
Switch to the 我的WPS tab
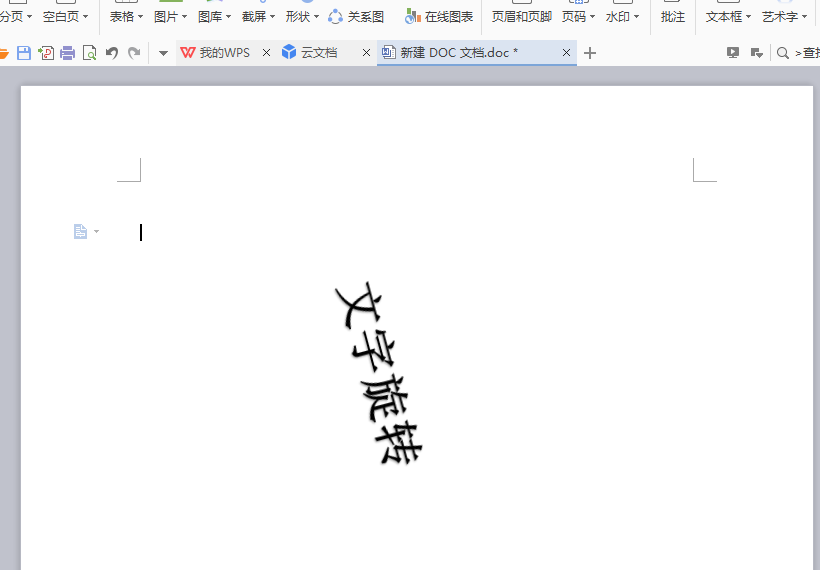215,53
